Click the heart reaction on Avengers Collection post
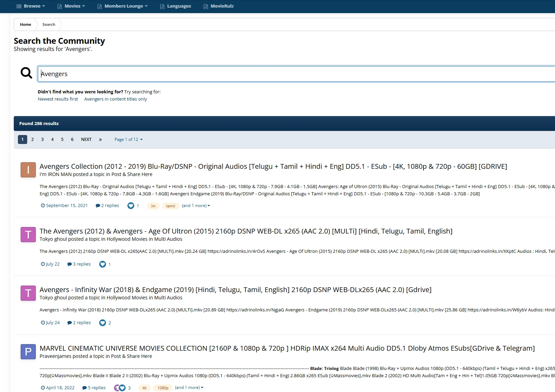Viewport: 555px width, 392px height. click(130, 206)
